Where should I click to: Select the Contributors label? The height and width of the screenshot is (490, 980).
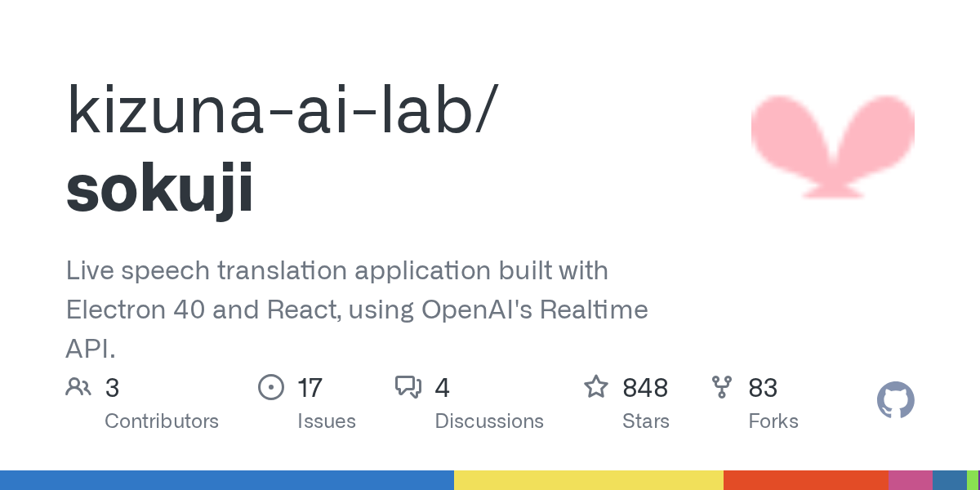pyautogui.click(x=162, y=421)
